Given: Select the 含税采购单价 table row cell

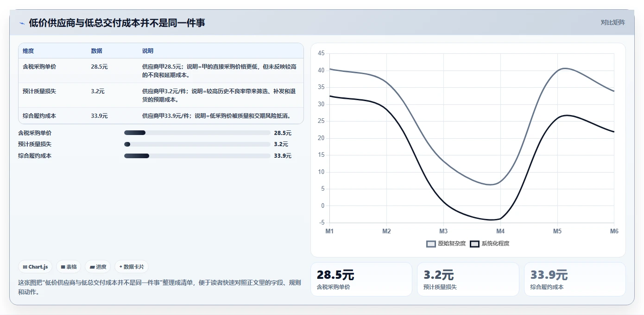Looking at the screenshot, I should [39, 67].
